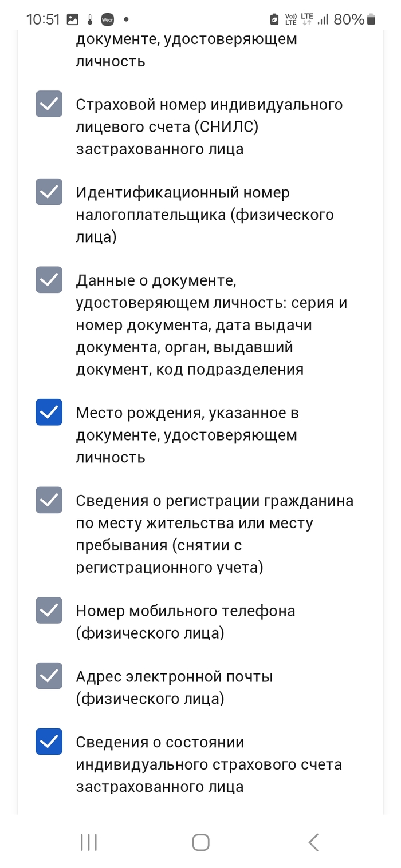Tap the Wear notification icon in status bar
This screenshot has width=401, height=868.
107,19
